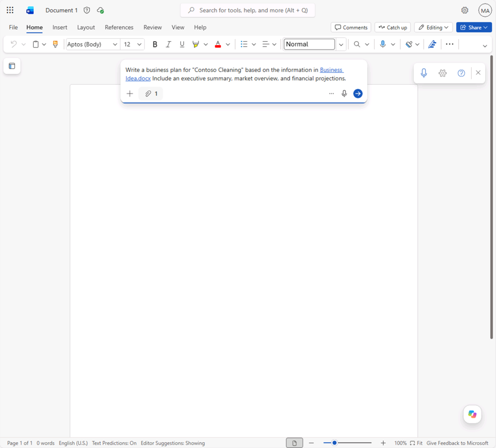Click the Paste clipboard icon
This screenshot has height=448, width=496.
tap(36, 44)
